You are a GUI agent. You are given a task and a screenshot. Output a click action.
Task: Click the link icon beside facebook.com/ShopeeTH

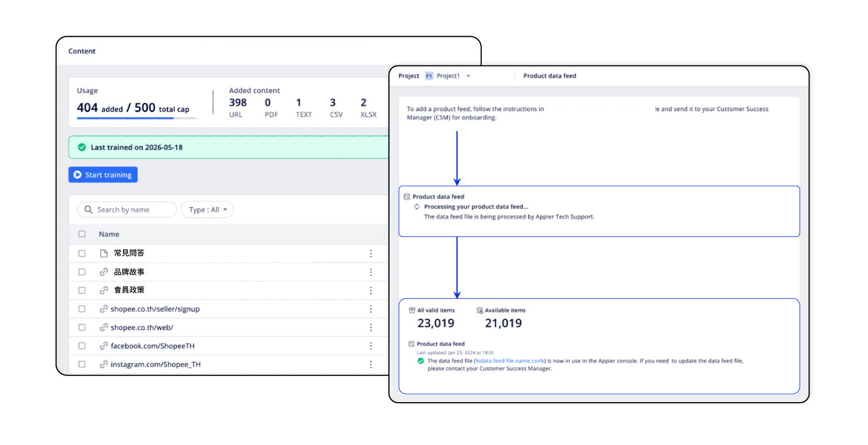[103, 346]
